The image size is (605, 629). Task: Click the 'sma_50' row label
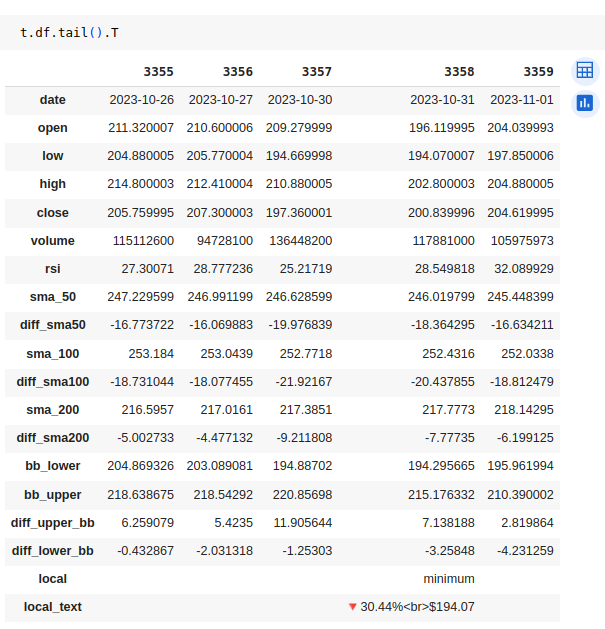[x=53, y=297]
